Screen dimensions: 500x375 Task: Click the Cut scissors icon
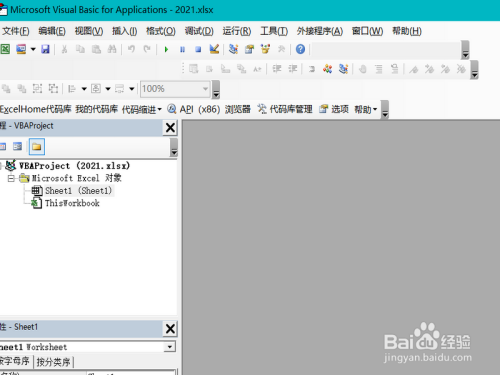(x=64, y=49)
